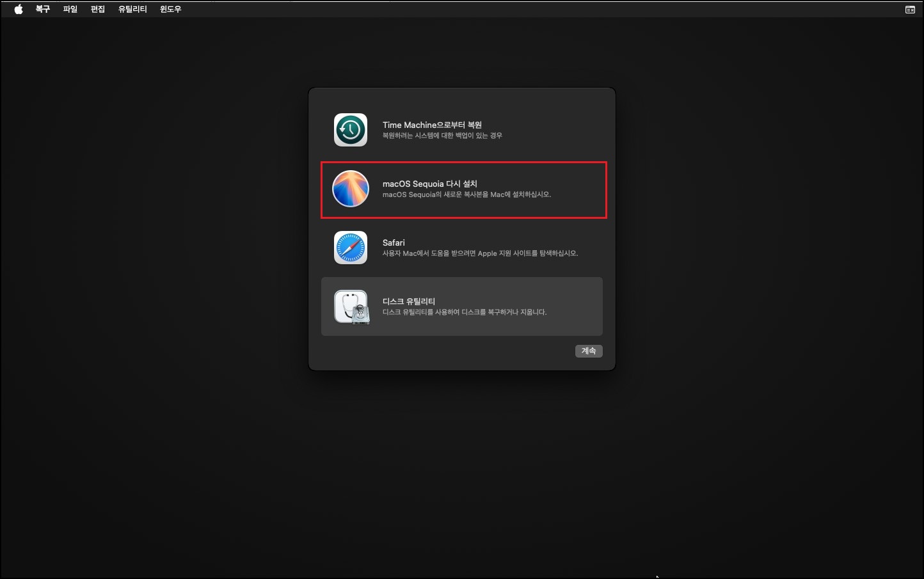
Task: Open the 복구 menu
Action: [43, 9]
